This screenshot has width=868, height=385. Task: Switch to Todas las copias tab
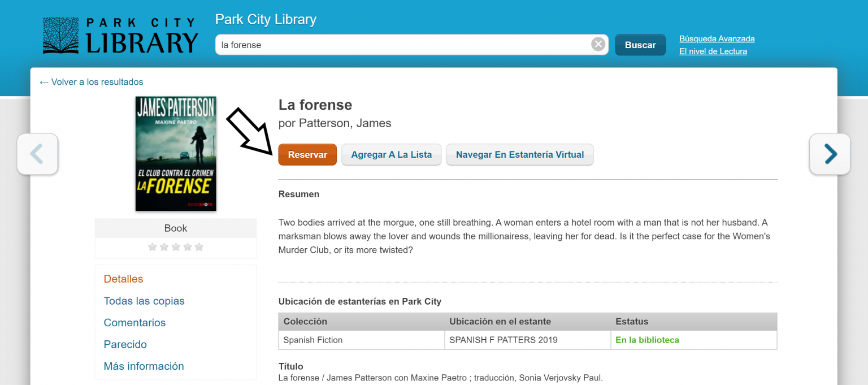[x=144, y=301]
